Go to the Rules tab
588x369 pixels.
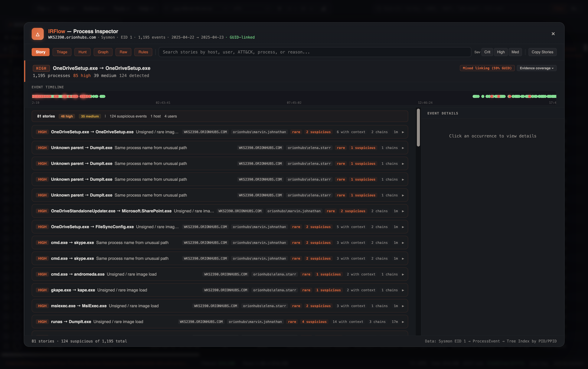[143, 52]
